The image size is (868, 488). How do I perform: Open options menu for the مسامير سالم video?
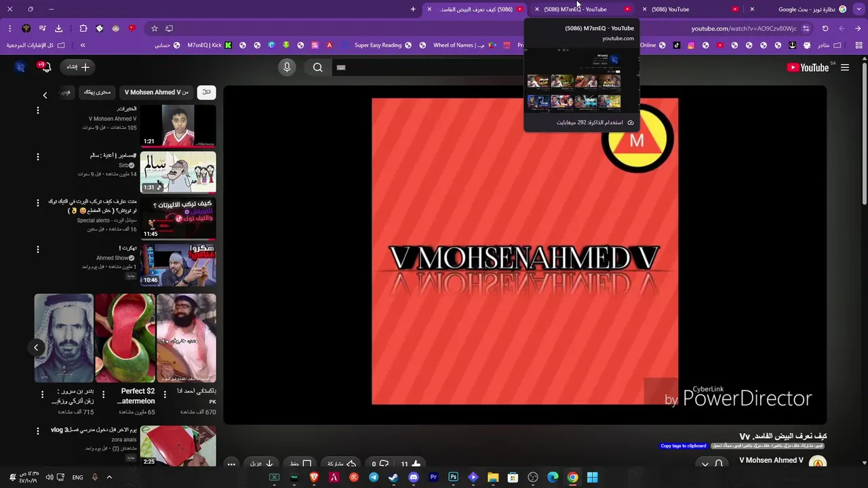click(x=38, y=157)
